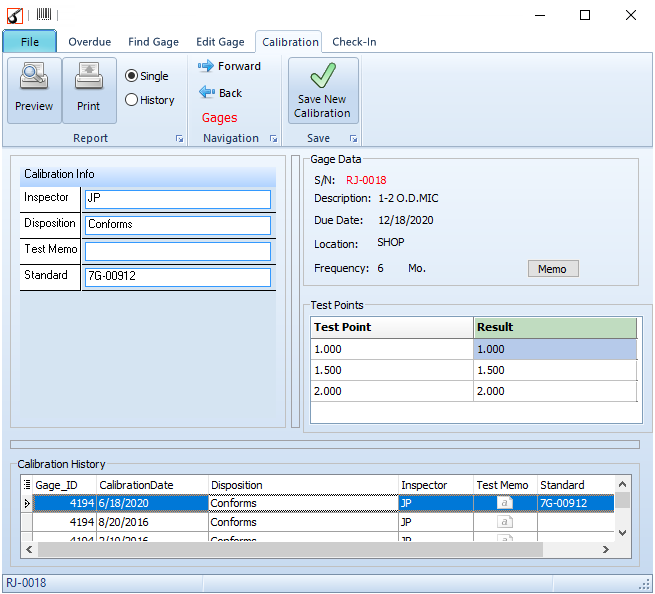Open Test Memo icon in 6/18/2020 row
The width and height of the screenshot is (655, 594).
506,503
